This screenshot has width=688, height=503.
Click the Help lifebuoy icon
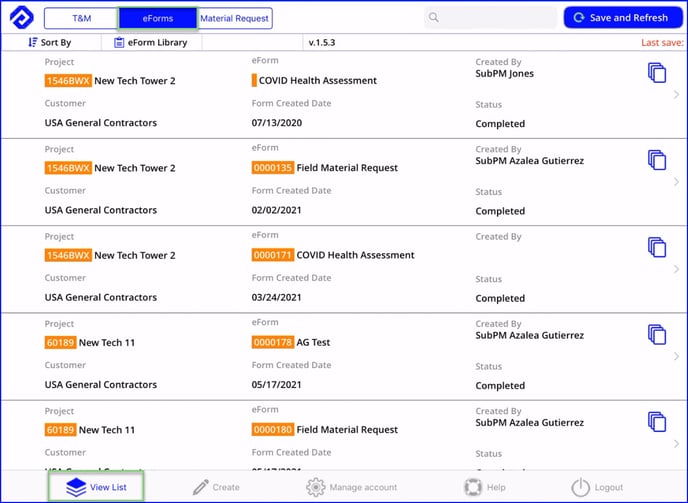pyautogui.click(x=473, y=487)
